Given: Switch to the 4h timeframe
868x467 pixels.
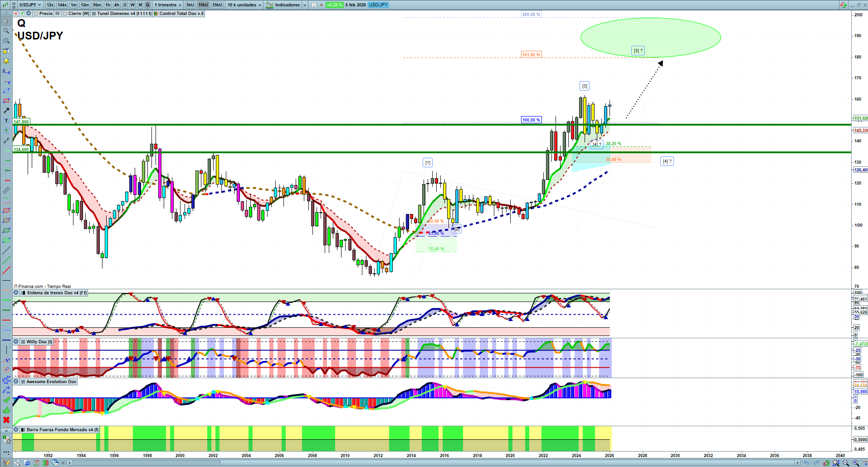Looking at the screenshot, I should 117,5.
